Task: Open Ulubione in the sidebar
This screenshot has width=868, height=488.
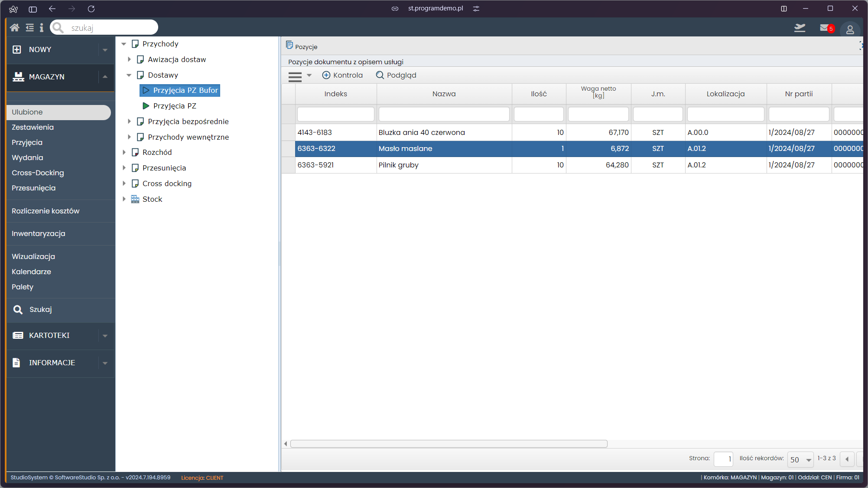Action: pos(59,112)
